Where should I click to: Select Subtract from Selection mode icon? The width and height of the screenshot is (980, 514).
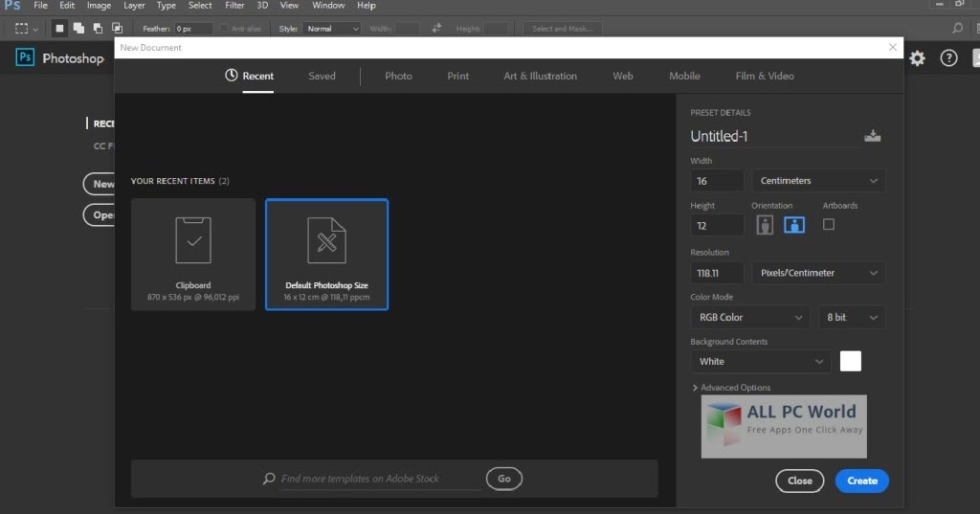tap(99, 28)
